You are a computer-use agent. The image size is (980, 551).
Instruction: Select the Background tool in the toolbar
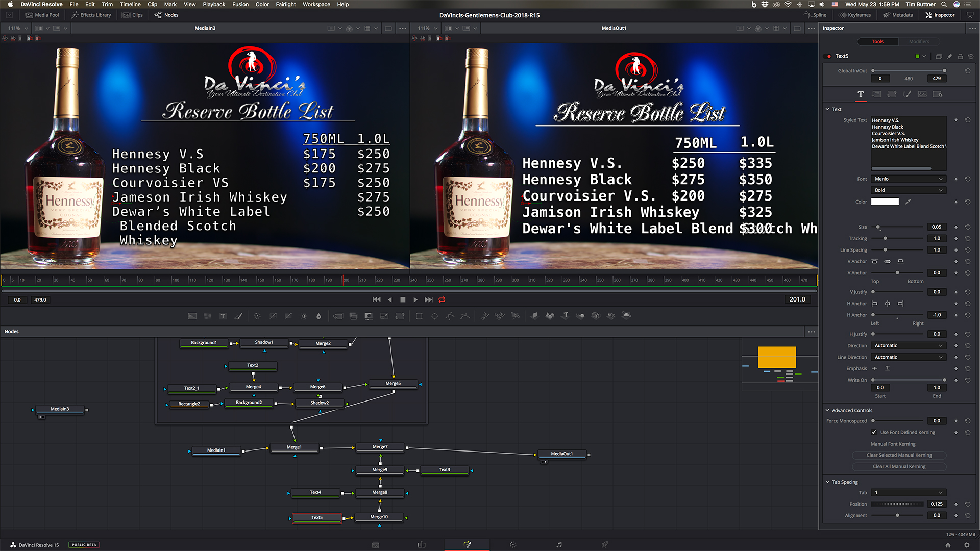[x=192, y=316]
